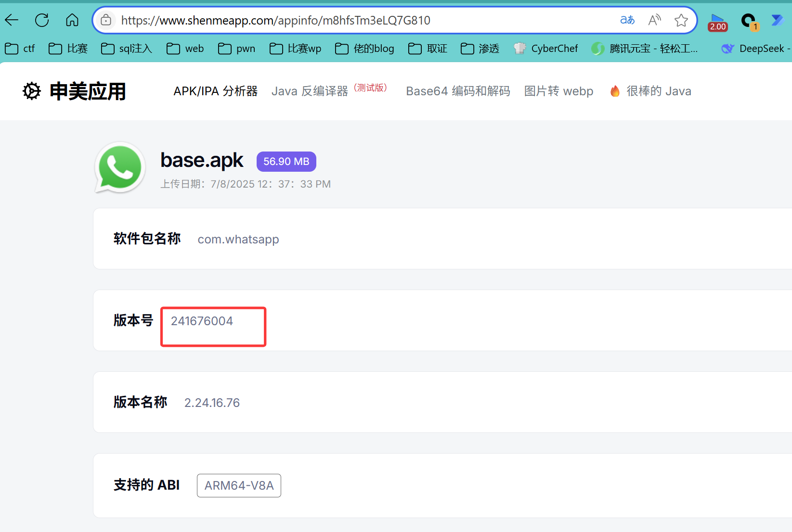Open the 腾讯元宝 bookmark
The image size is (792, 532).
pos(645,49)
